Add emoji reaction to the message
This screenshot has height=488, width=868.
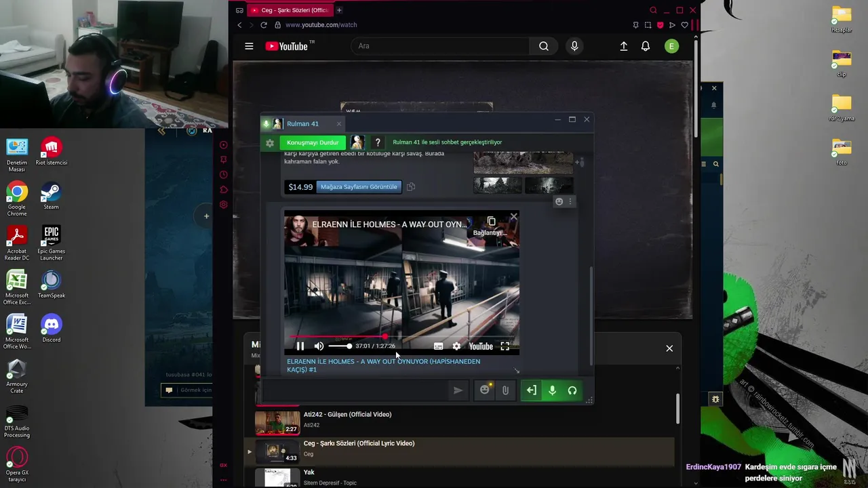(x=559, y=201)
